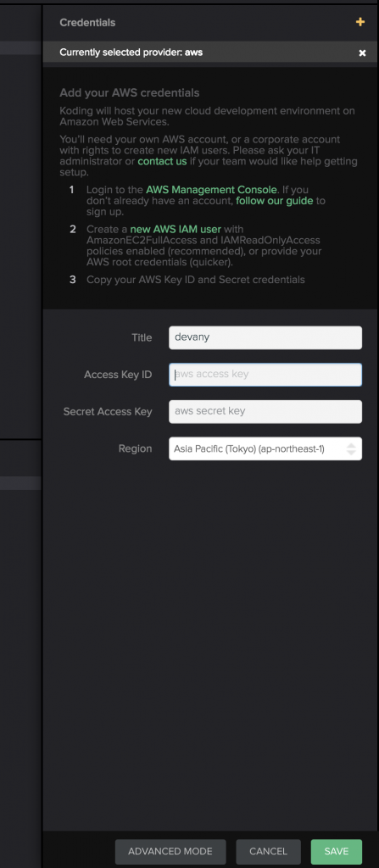The height and width of the screenshot is (868, 379).
Task: Click the 'Add your AWS credentials' heading
Action: point(130,92)
